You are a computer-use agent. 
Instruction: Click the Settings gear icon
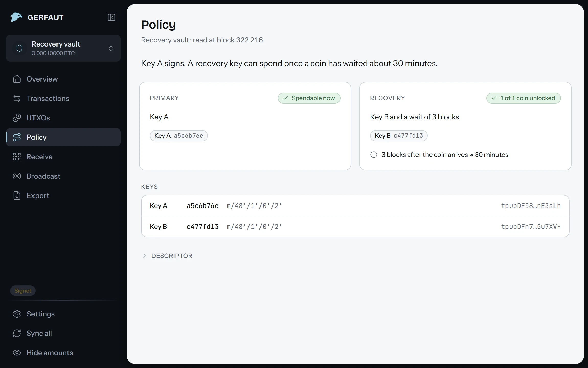point(17,314)
